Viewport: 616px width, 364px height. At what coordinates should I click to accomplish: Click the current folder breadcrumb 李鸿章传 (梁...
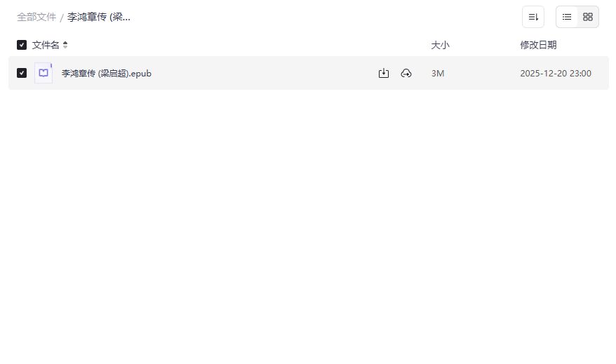coord(99,17)
